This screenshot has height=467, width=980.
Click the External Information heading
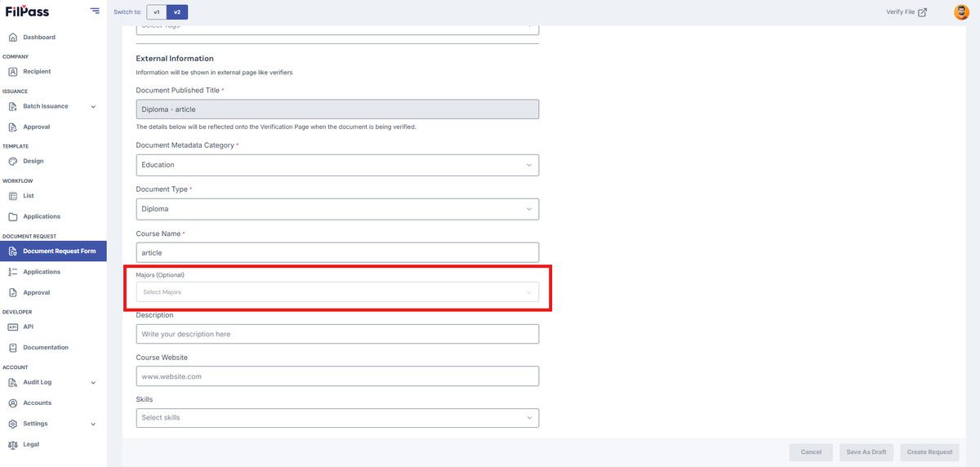175,59
